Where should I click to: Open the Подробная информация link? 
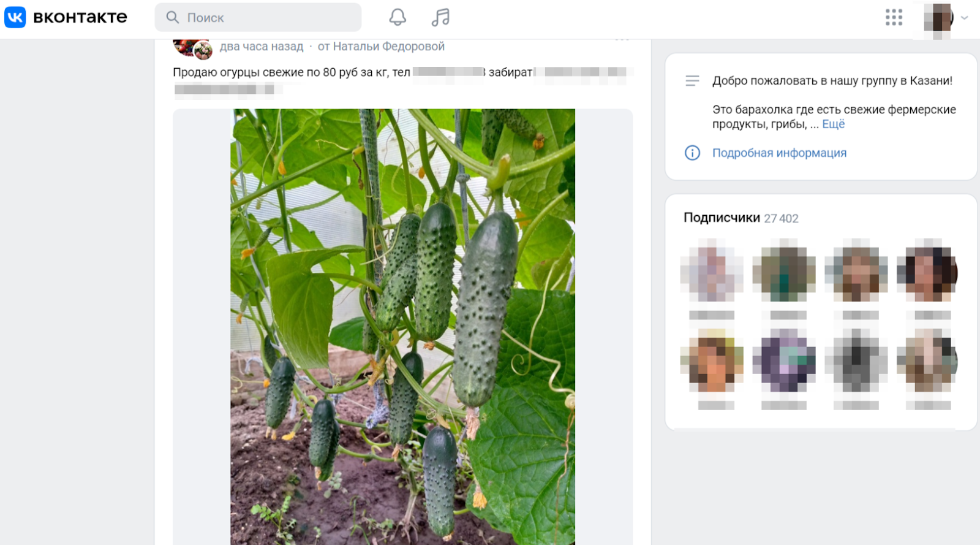point(779,153)
